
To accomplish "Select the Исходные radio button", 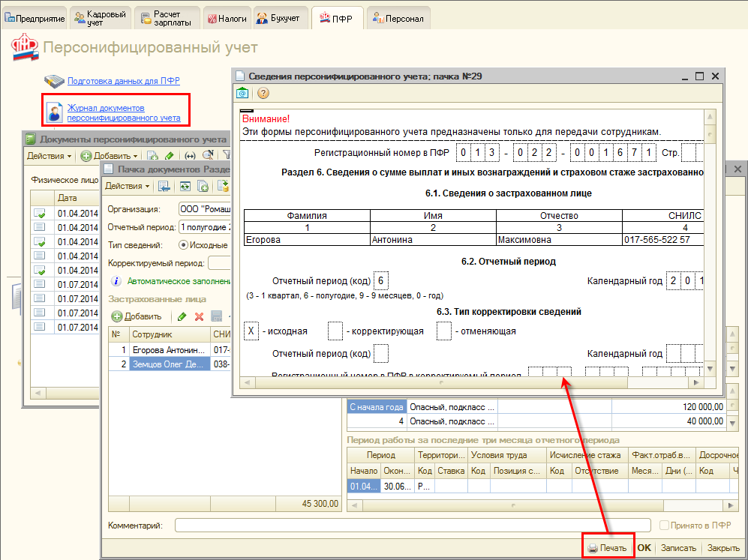I will [x=183, y=245].
